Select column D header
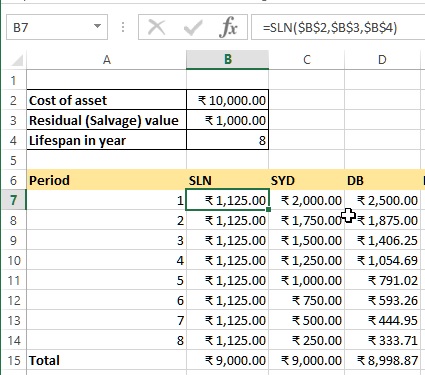 pos(382,60)
